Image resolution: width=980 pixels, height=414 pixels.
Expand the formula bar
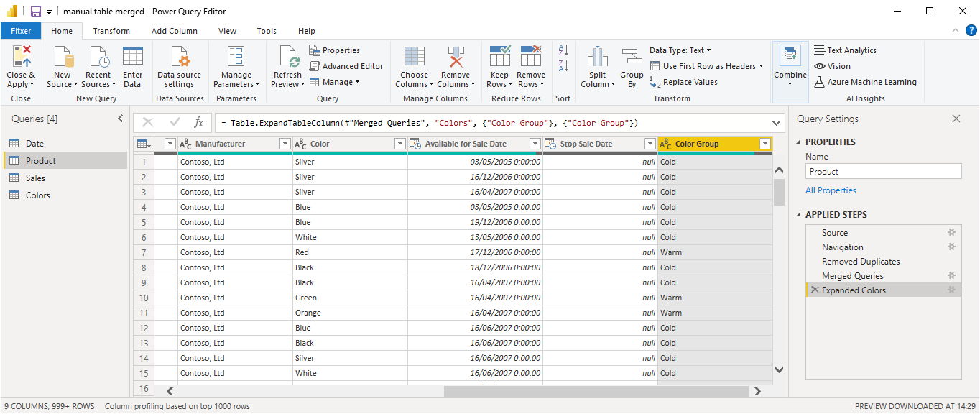tap(777, 123)
